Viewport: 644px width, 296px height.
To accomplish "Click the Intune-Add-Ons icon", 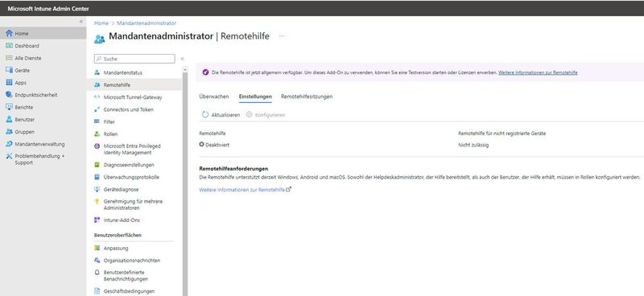I will 97,220.
